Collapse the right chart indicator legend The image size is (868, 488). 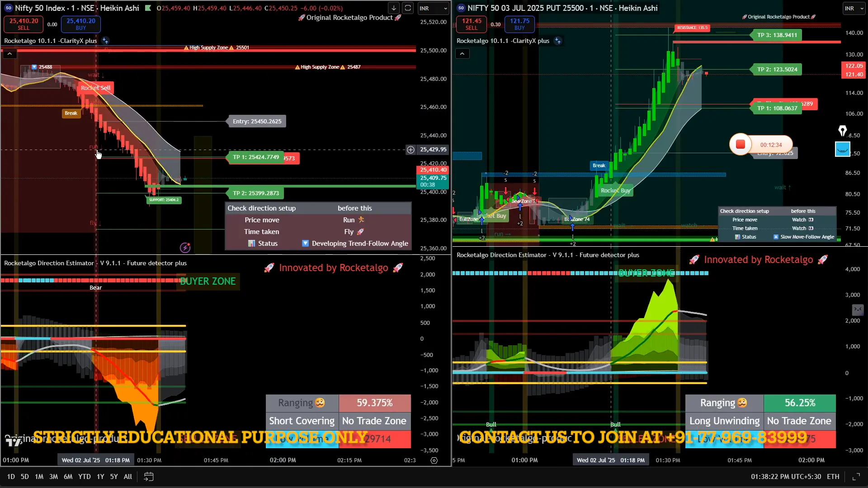pos(462,54)
